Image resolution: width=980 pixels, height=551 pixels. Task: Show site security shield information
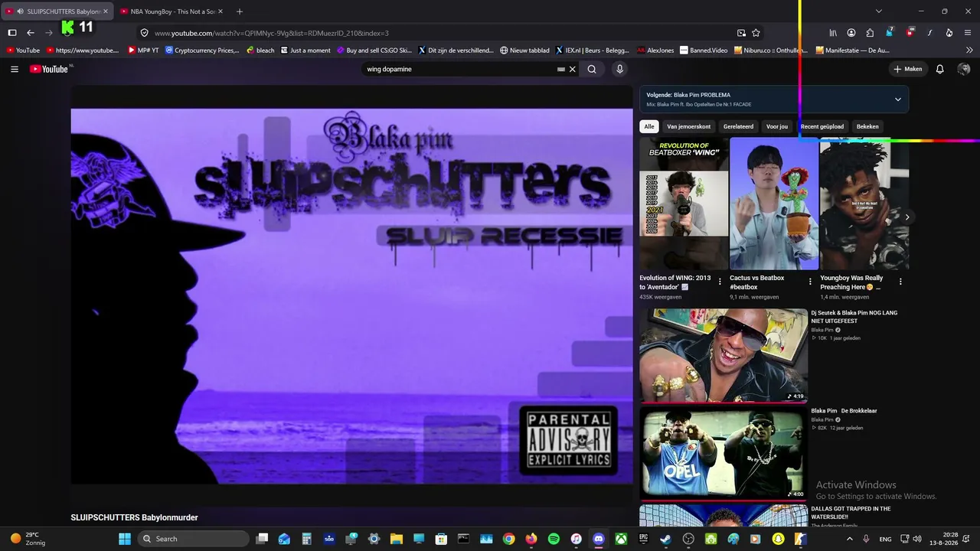tap(144, 33)
